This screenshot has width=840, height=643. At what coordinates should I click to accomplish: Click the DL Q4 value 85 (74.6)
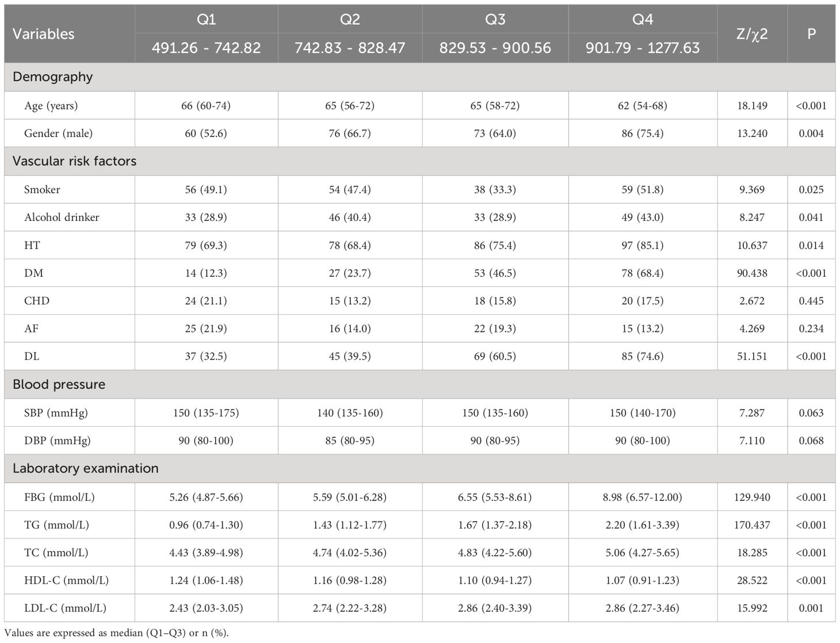643,357
